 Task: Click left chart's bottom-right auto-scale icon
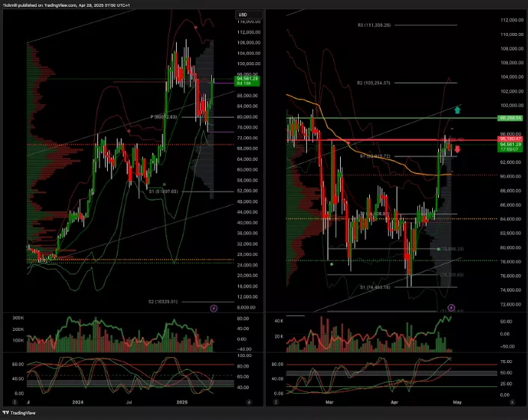249,402
